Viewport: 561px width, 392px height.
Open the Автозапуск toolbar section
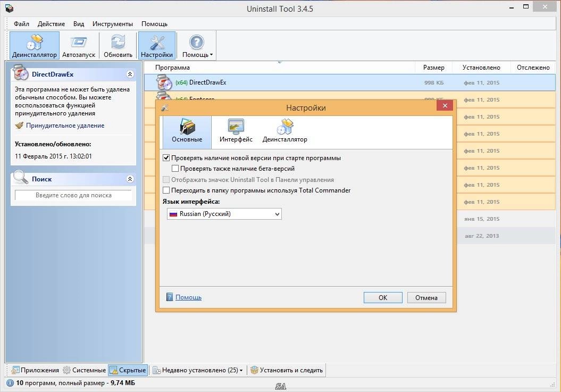[79, 45]
